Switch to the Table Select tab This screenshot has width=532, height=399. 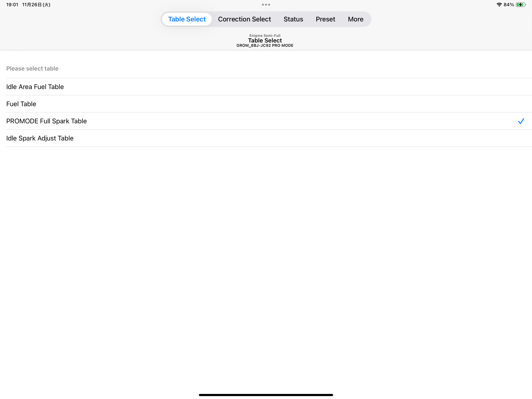pos(187,19)
